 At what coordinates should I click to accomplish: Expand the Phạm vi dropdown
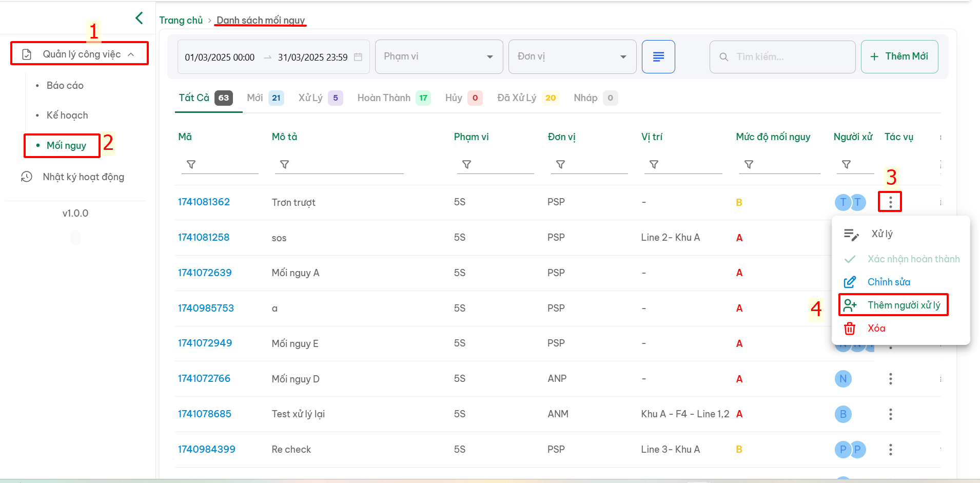coord(439,56)
